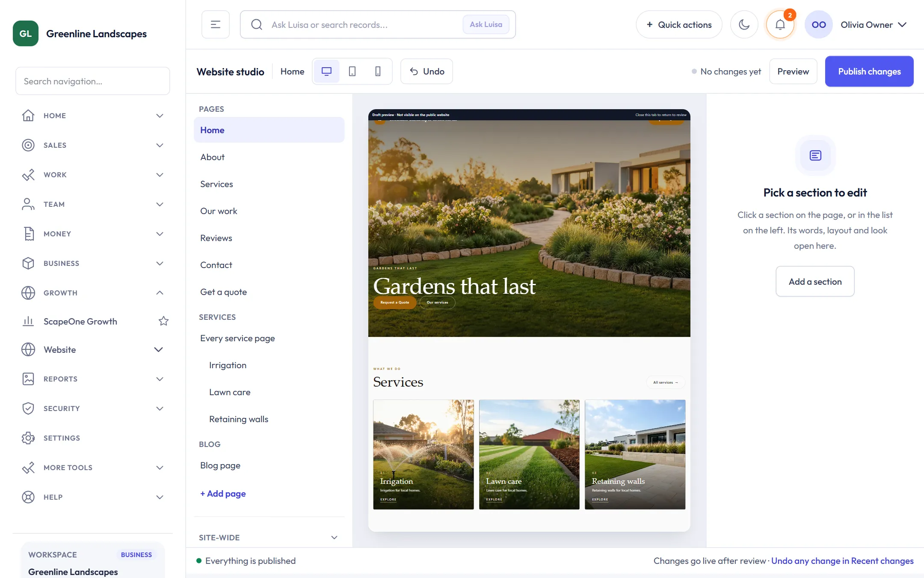Expand the TEAM nav group
This screenshot has height=578, width=924.
coord(92,204)
